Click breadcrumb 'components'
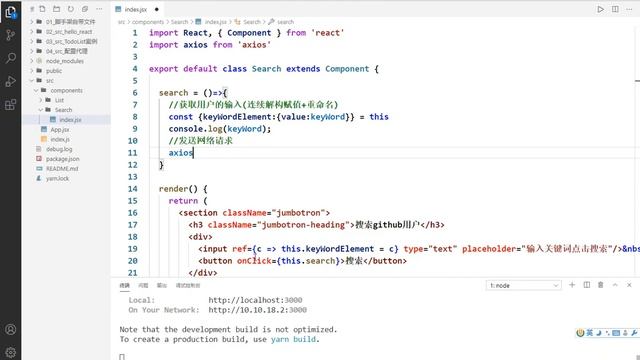This screenshot has height=360, width=640. click(x=148, y=22)
